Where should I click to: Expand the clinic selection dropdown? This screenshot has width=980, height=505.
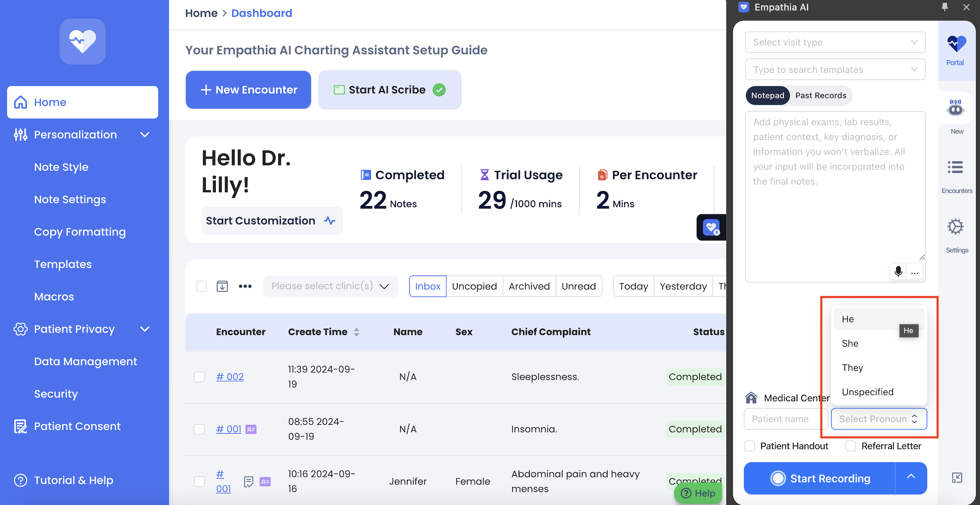click(330, 286)
